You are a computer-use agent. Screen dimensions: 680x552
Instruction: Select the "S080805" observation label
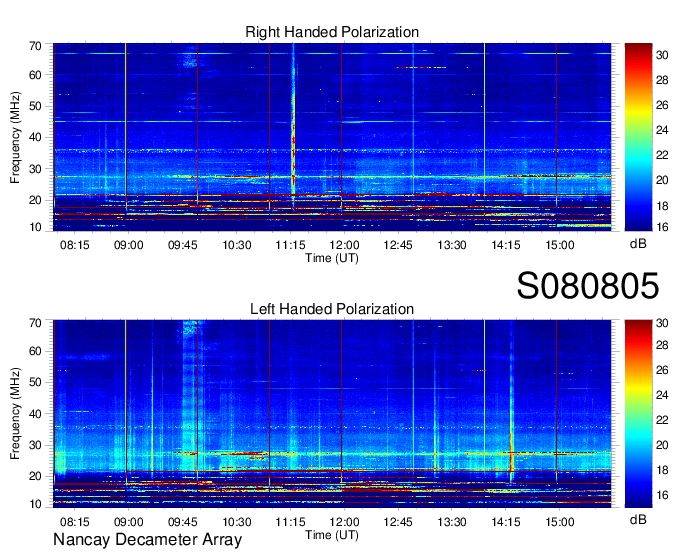(x=588, y=286)
